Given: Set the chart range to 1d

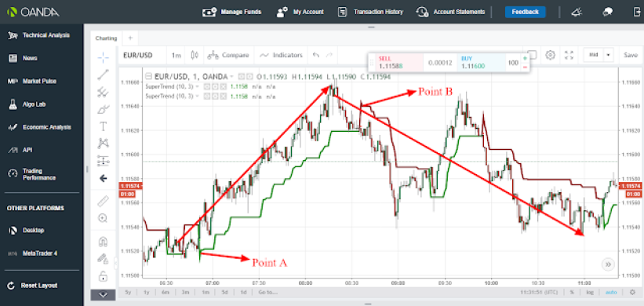Looking at the screenshot, I should point(243,293).
